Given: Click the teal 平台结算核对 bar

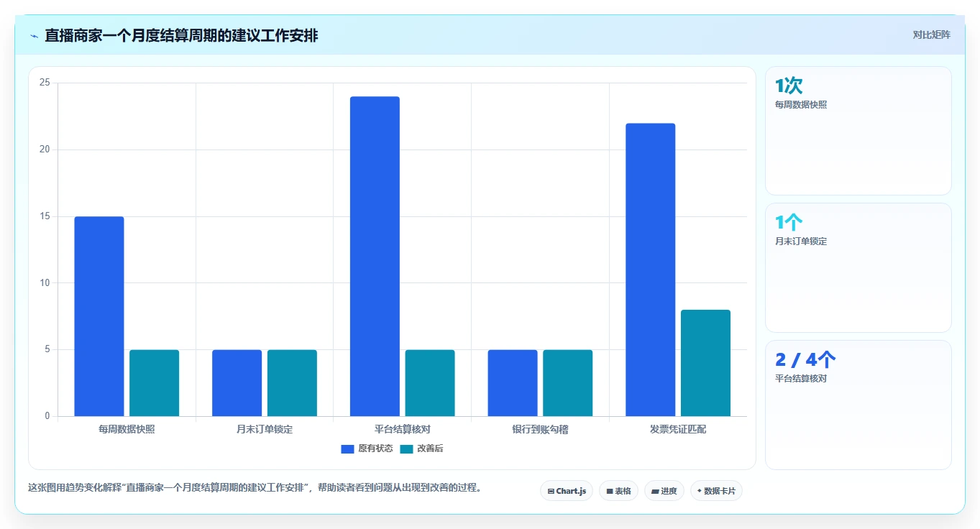Looking at the screenshot, I should tap(430, 383).
